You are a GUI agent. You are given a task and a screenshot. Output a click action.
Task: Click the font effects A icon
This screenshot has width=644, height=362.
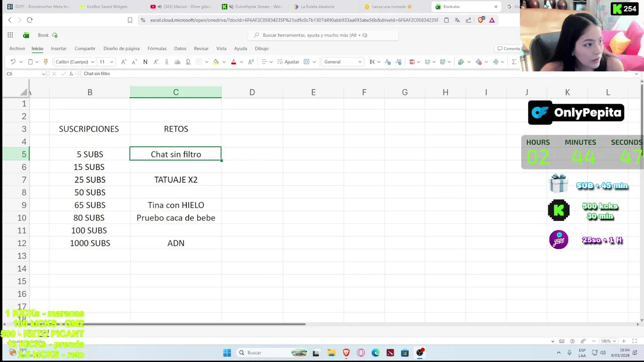251,62
